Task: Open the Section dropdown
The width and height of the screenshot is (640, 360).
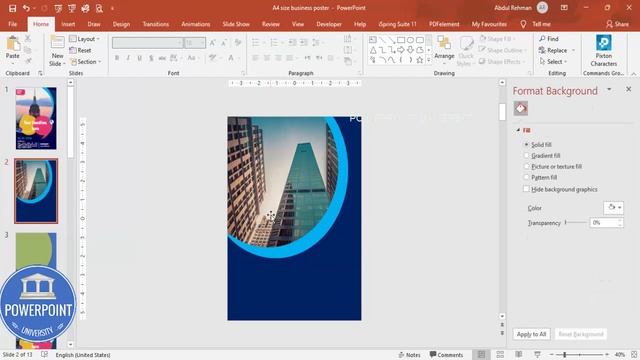Action: point(85,62)
